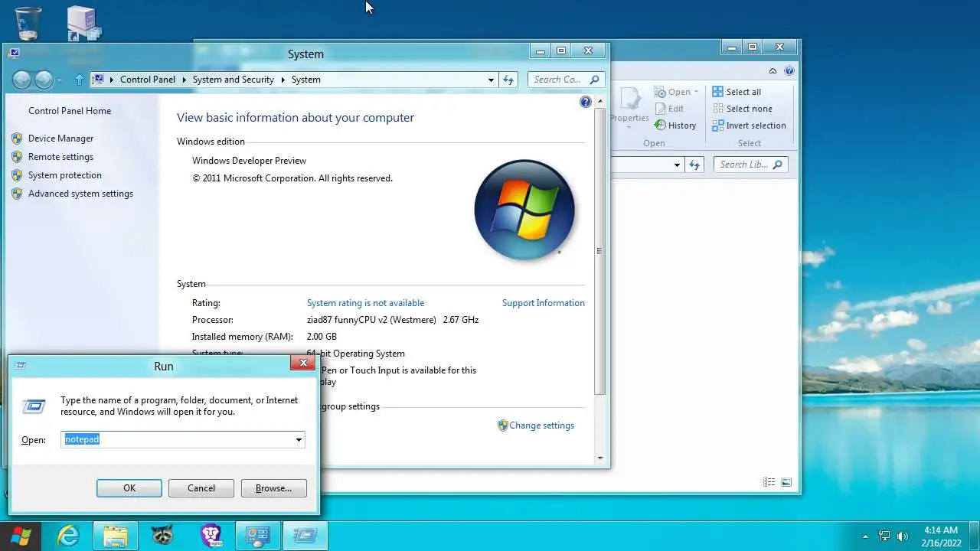Open Brave browser from taskbar
The image size is (980, 551).
click(x=211, y=536)
